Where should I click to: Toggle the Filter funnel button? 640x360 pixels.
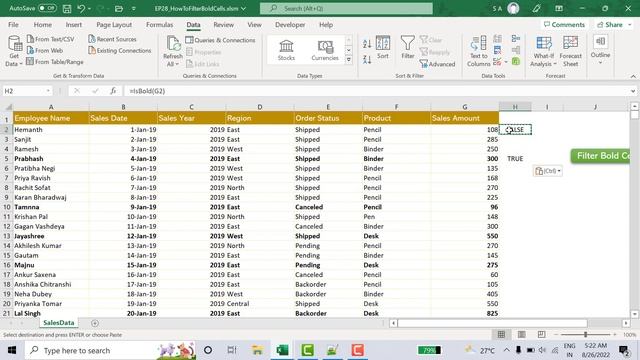407,47
